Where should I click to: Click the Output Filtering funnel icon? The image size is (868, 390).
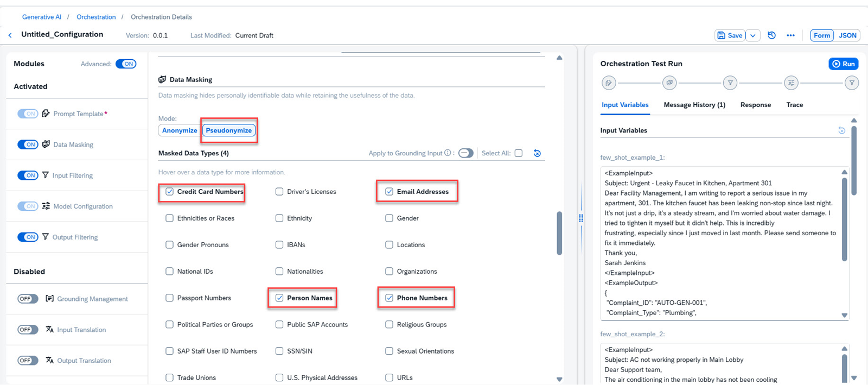pos(46,237)
